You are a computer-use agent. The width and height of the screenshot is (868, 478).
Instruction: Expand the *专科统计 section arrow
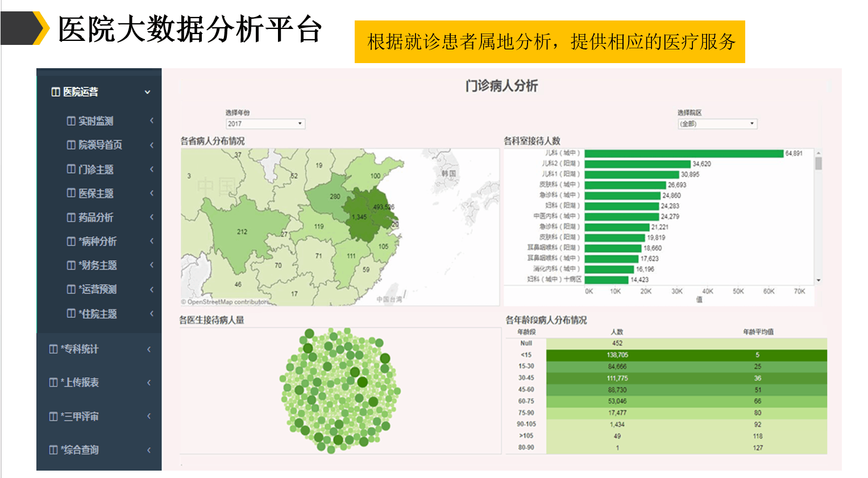click(149, 349)
